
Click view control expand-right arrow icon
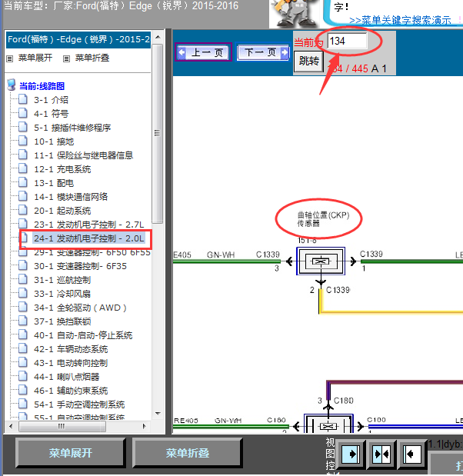click(351, 454)
